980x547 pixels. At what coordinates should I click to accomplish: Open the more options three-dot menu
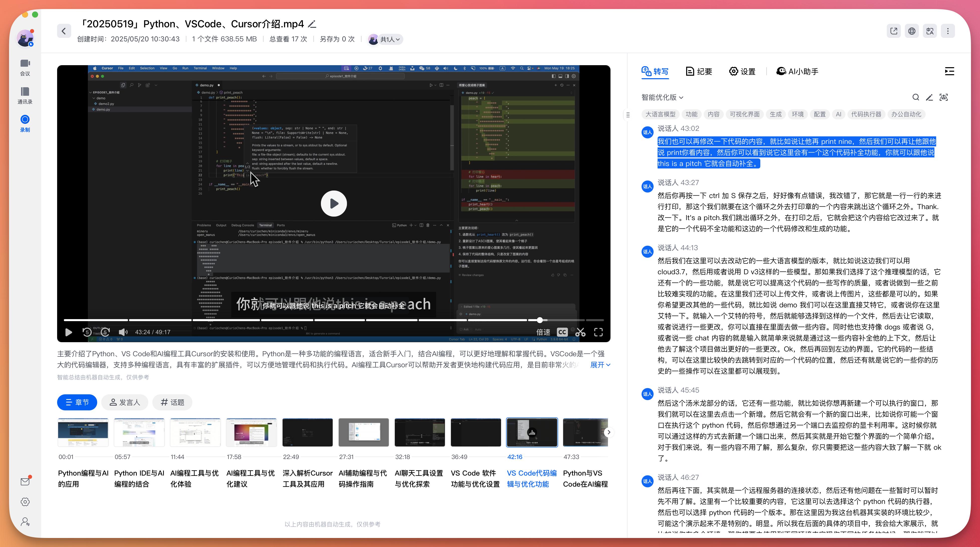point(948,31)
